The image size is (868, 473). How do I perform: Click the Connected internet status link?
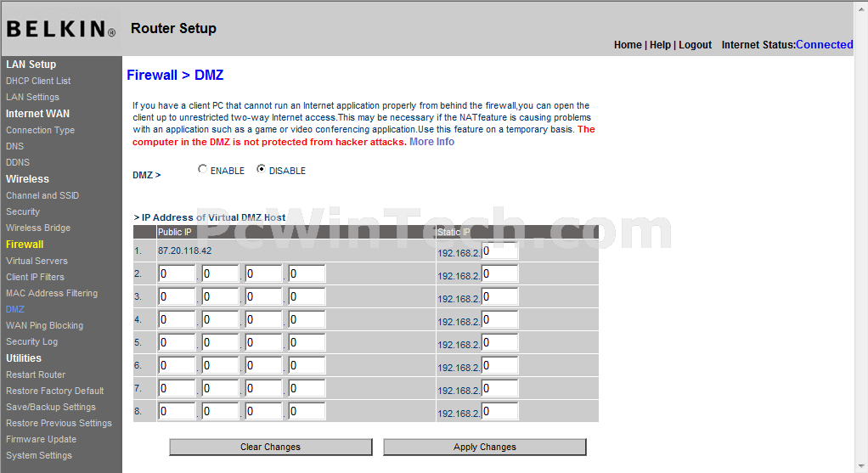pyautogui.click(x=825, y=45)
